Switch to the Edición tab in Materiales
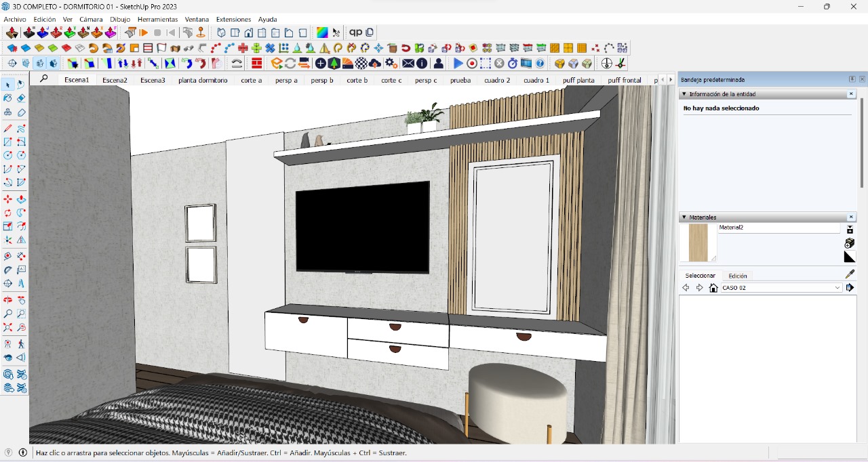 click(x=737, y=276)
